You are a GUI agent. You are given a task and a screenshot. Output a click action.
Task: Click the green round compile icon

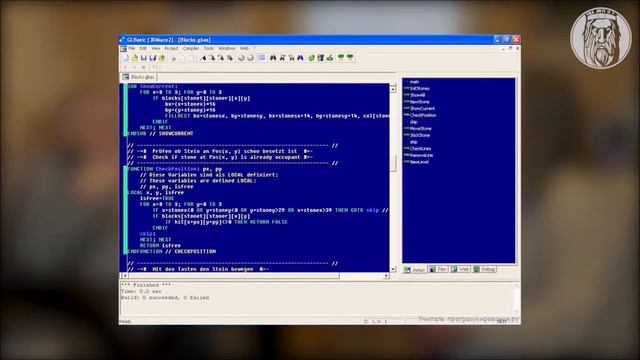(x=311, y=58)
